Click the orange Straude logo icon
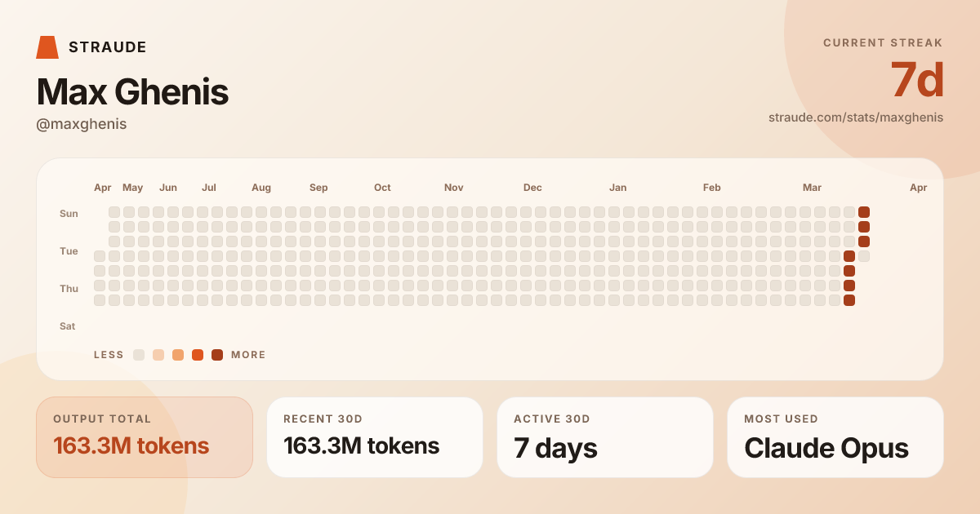 (47, 47)
